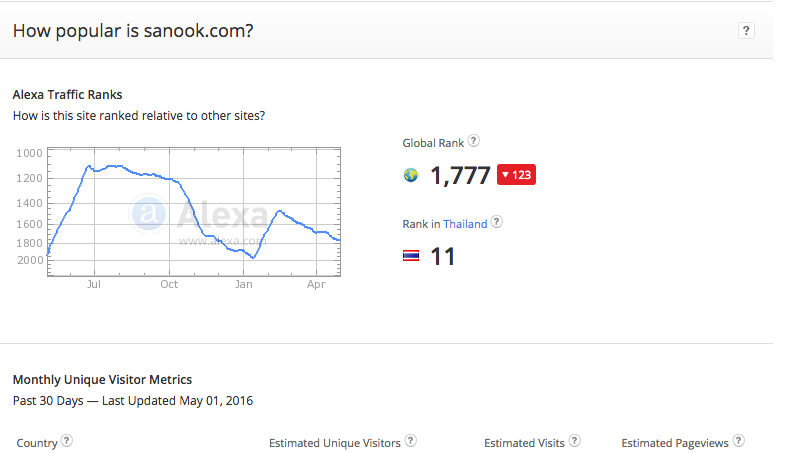789x453 pixels.
Task: Click the red 123 rank change badge
Action: point(516,175)
